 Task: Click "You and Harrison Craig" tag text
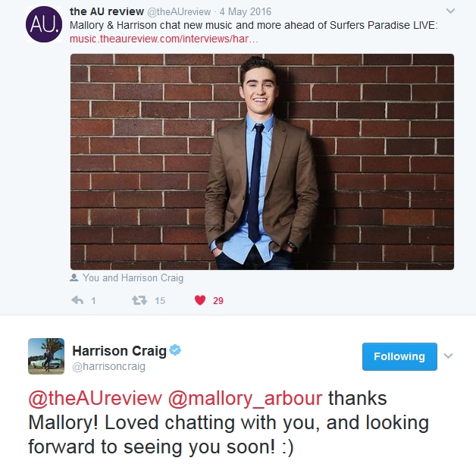(133, 277)
